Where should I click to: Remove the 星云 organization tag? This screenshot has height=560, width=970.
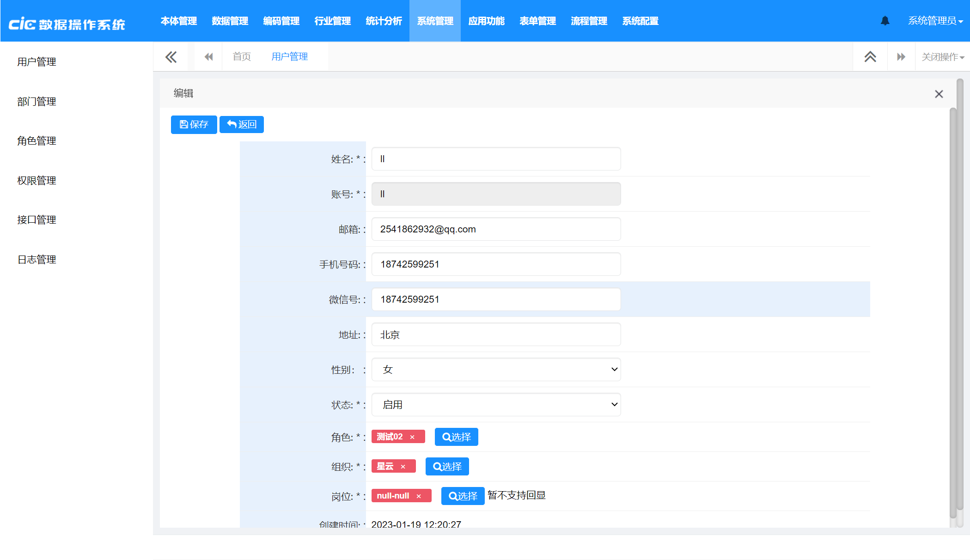pyautogui.click(x=403, y=467)
